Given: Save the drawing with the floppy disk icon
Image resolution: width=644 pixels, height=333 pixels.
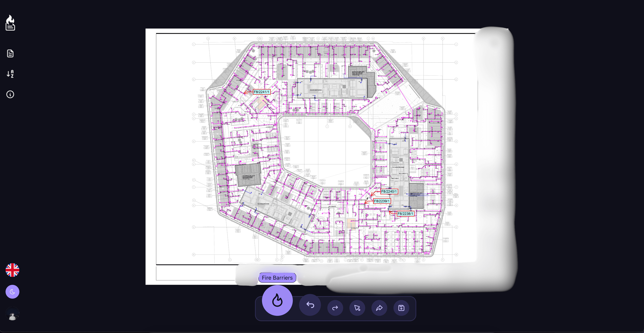Looking at the screenshot, I should [x=401, y=308].
